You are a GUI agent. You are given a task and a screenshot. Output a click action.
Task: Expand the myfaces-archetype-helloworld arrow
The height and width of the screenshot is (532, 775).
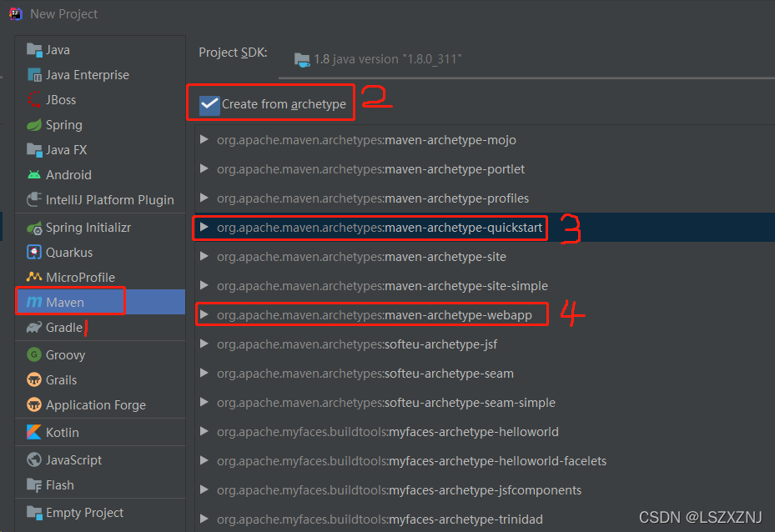[x=204, y=431]
